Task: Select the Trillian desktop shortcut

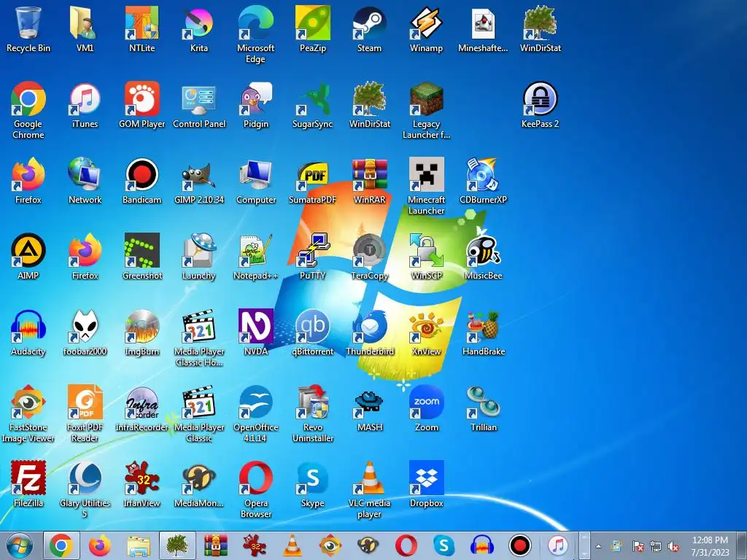Action: (483, 408)
